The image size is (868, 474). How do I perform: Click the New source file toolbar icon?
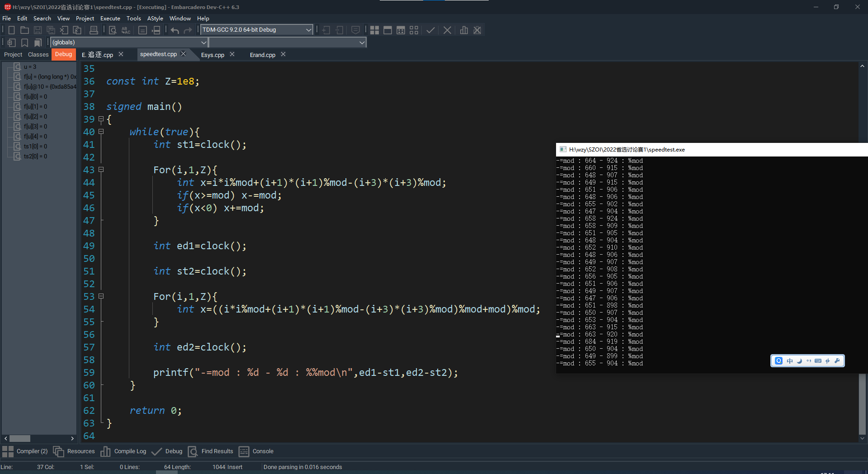click(12, 30)
